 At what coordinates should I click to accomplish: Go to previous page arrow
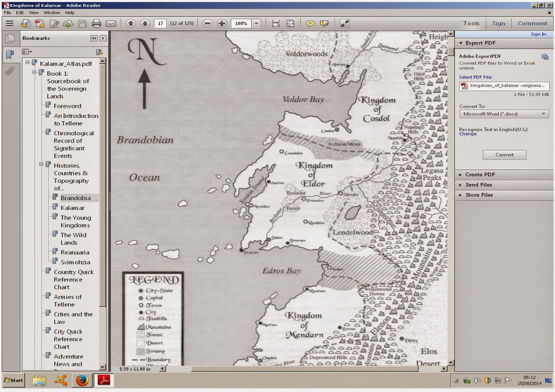[x=131, y=24]
